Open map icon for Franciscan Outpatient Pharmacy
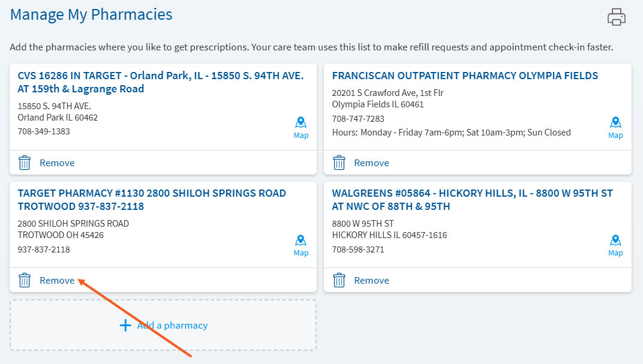 tap(615, 122)
